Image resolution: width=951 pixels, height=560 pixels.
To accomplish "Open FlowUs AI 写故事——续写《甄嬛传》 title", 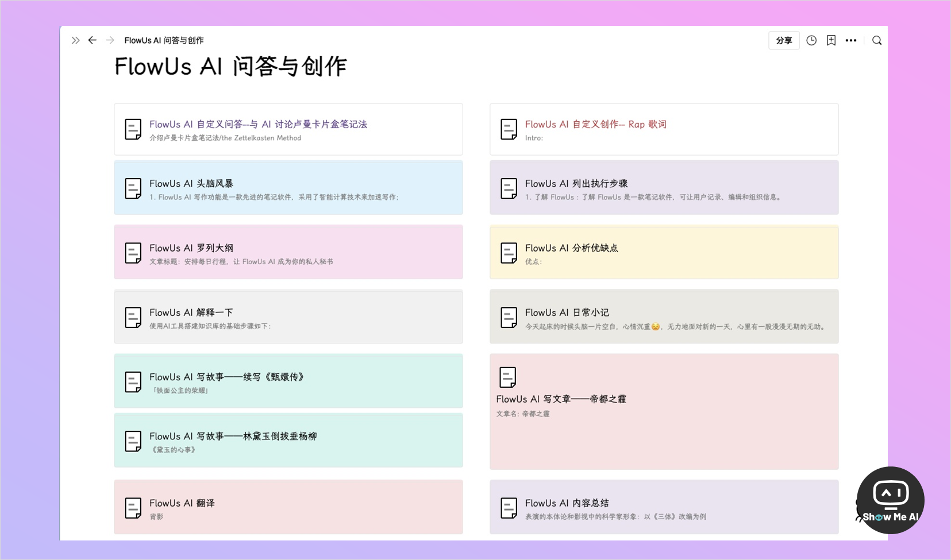I will (227, 377).
